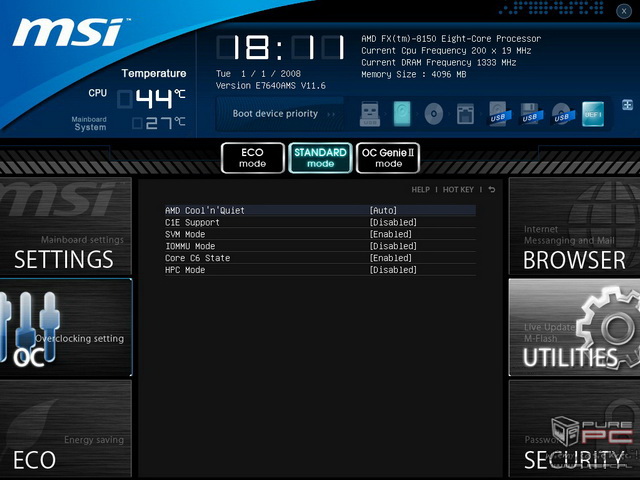Select the highlighted hard disk boot device icon

pos(402,114)
